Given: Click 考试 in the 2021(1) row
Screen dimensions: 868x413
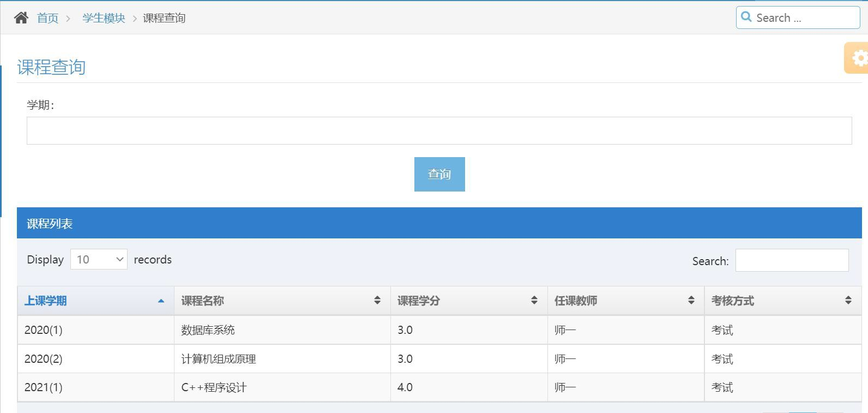Looking at the screenshot, I should (x=722, y=387).
